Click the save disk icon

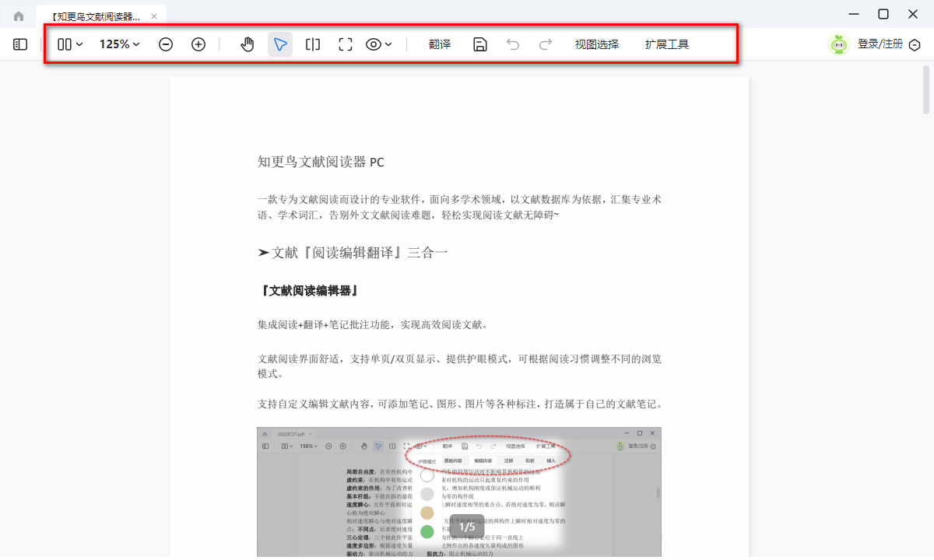pos(480,44)
